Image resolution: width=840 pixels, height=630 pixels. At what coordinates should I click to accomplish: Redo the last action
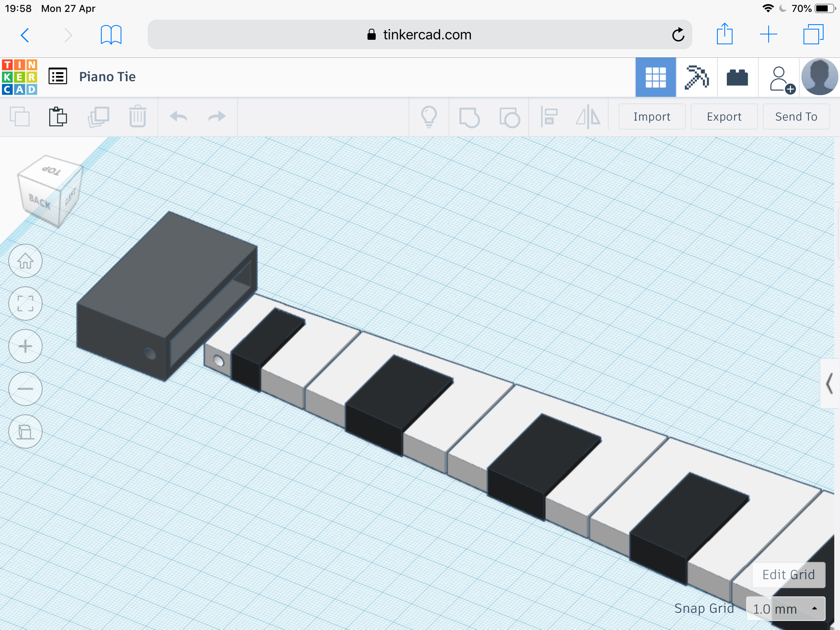(217, 117)
